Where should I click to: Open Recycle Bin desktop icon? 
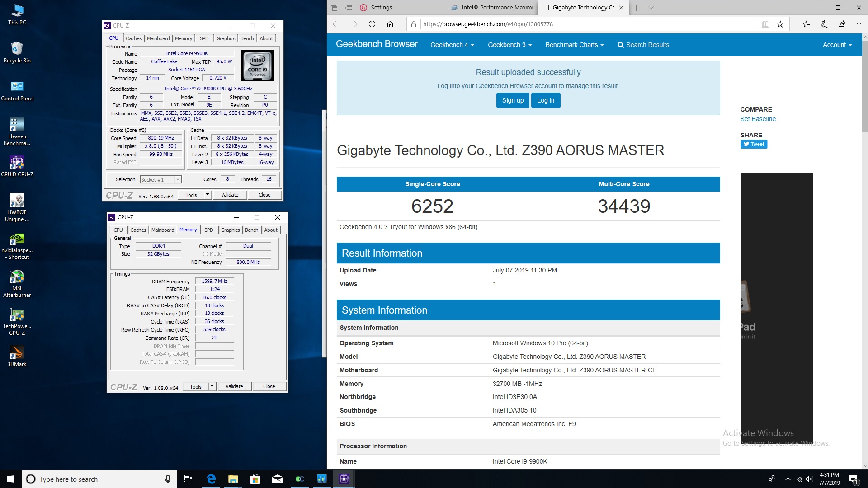pyautogui.click(x=17, y=52)
